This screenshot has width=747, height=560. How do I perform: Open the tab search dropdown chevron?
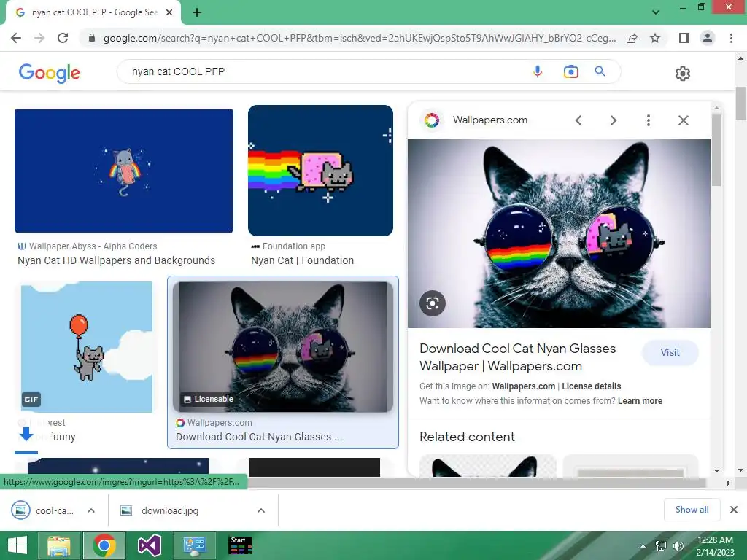(x=656, y=12)
